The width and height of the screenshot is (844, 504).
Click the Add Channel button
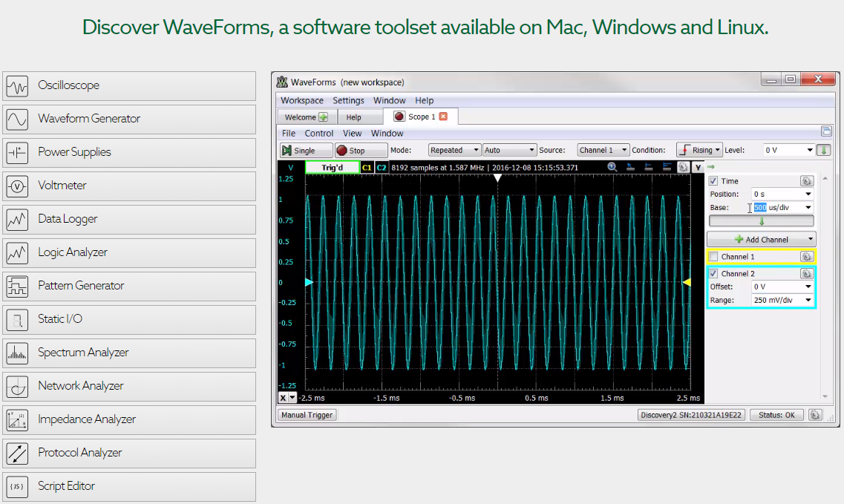pos(761,239)
